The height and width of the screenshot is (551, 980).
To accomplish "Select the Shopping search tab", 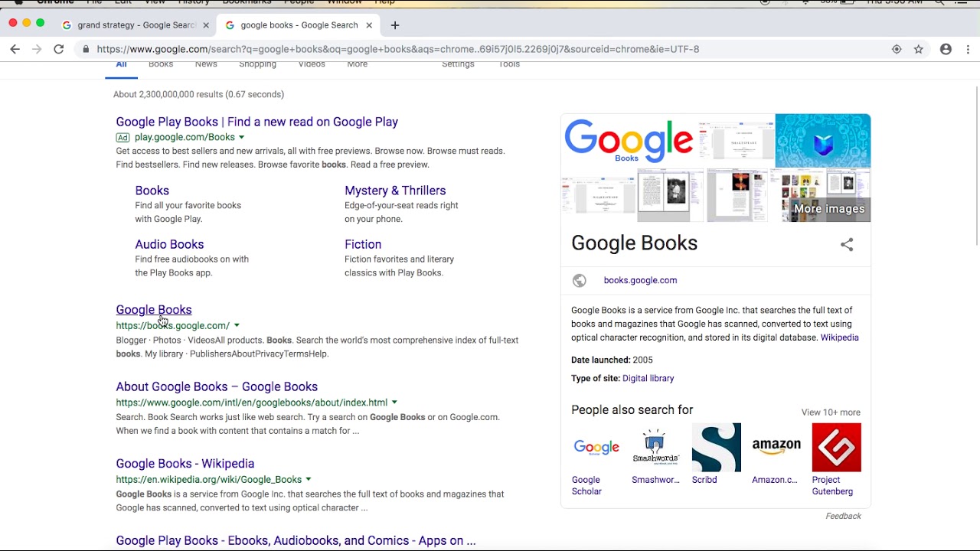I will point(257,64).
